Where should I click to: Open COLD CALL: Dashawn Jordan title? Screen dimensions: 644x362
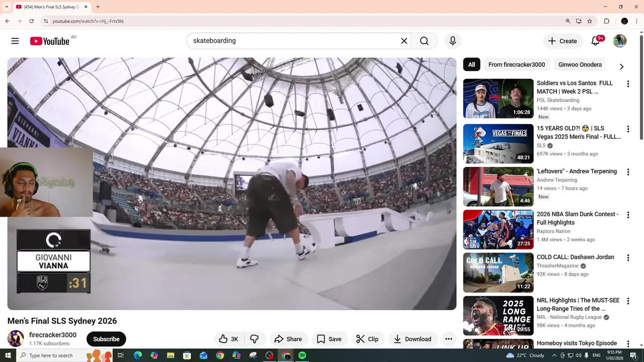click(576, 257)
